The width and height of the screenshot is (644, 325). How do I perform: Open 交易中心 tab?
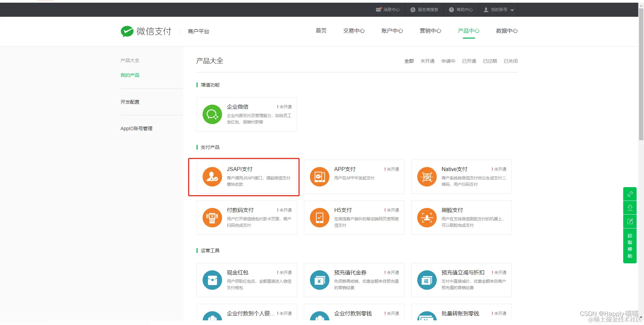[354, 31]
